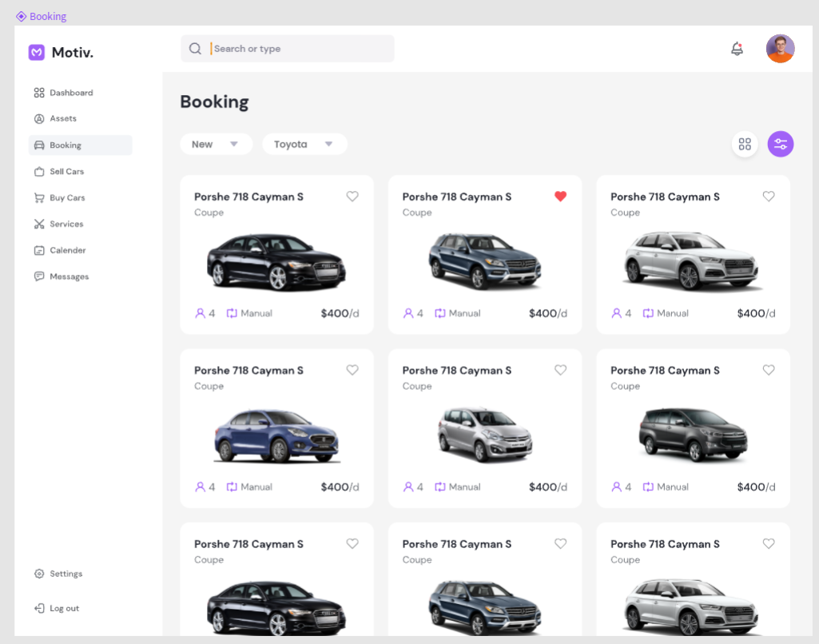Open the purple filter sliders button
This screenshot has height=644, width=819.
click(x=781, y=144)
